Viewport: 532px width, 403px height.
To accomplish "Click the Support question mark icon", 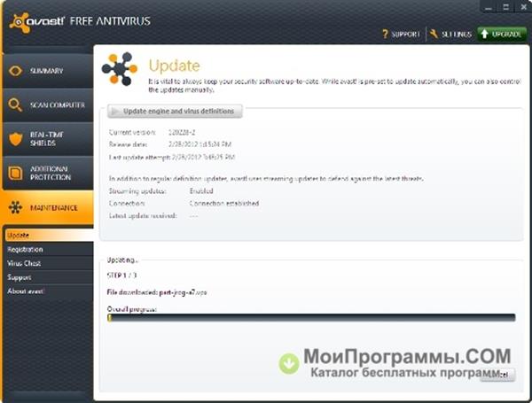I will [385, 34].
